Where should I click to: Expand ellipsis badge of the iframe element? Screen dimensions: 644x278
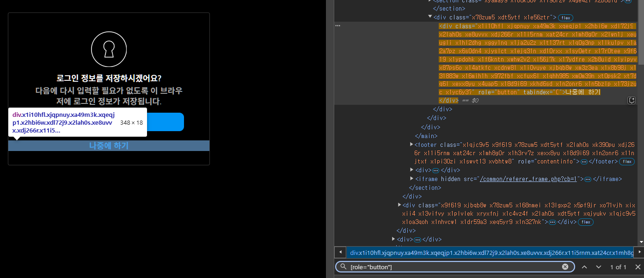tap(588, 179)
